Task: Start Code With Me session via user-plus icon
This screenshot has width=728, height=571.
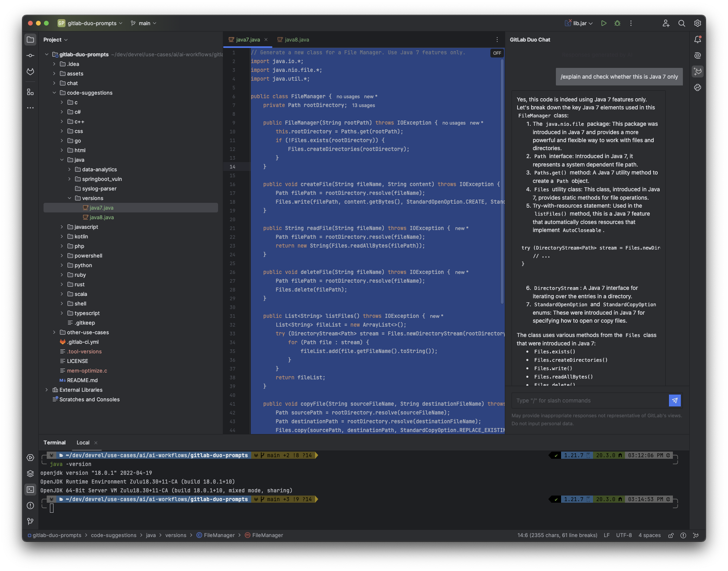Action: click(666, 23)
